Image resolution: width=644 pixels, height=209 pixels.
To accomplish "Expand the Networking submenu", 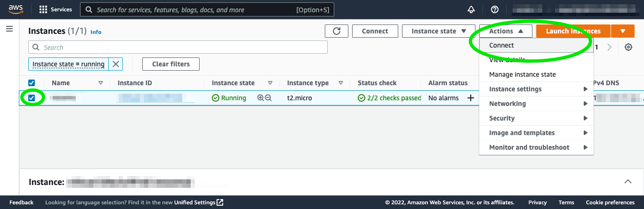I will 536,104.
